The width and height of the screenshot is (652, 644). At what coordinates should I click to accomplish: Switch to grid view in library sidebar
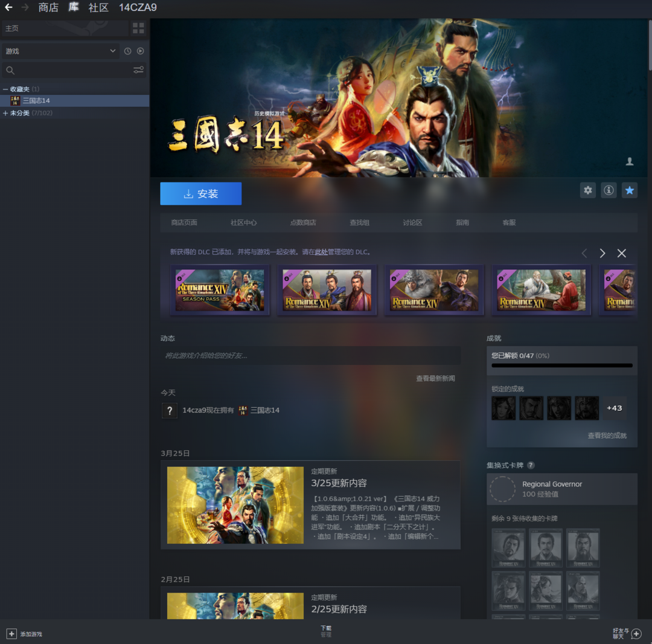138,28
